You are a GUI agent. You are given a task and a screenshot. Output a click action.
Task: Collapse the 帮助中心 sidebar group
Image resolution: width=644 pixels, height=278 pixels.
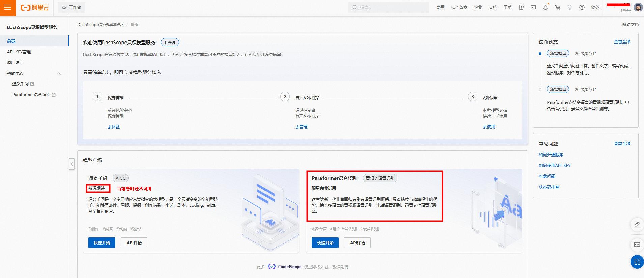coord(59,73)
